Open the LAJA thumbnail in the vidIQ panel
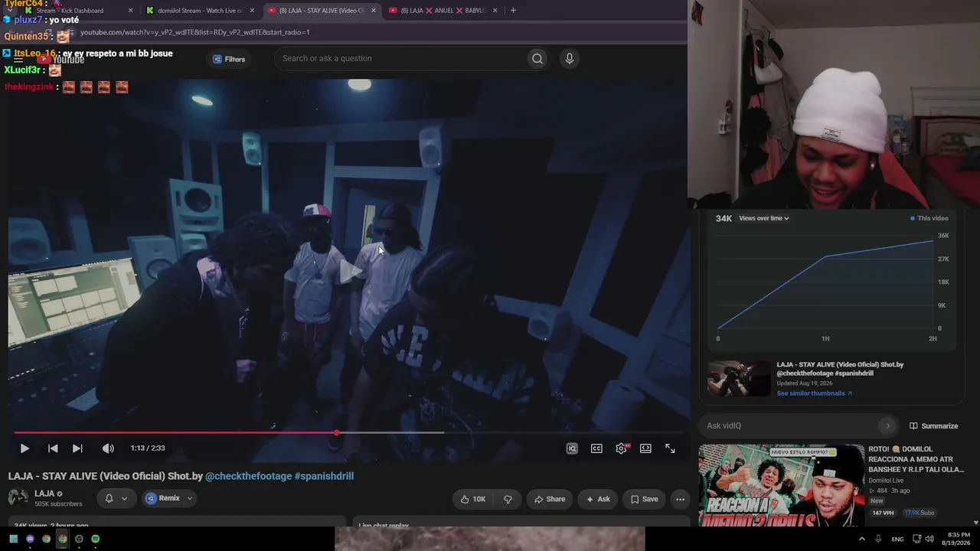This screenshot has height=551, width=980. [x=739, y=379]
